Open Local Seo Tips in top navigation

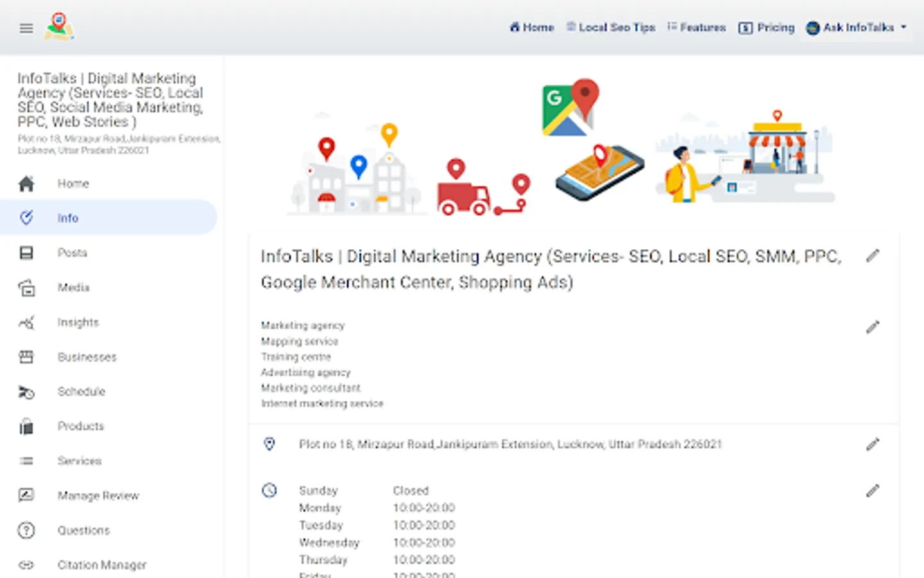611,28
